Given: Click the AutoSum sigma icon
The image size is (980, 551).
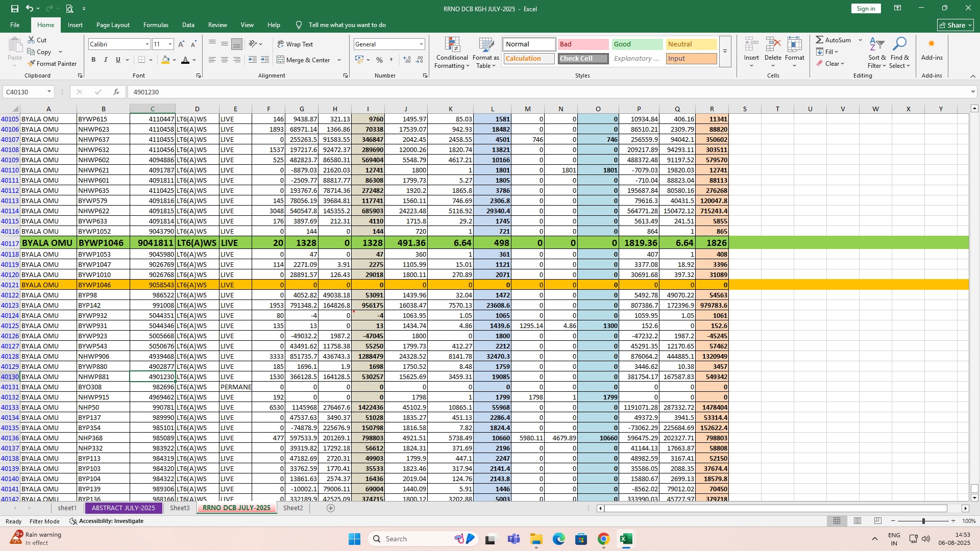Looking at the screenshot, I should pyautogui.click(x=819, y=40).
